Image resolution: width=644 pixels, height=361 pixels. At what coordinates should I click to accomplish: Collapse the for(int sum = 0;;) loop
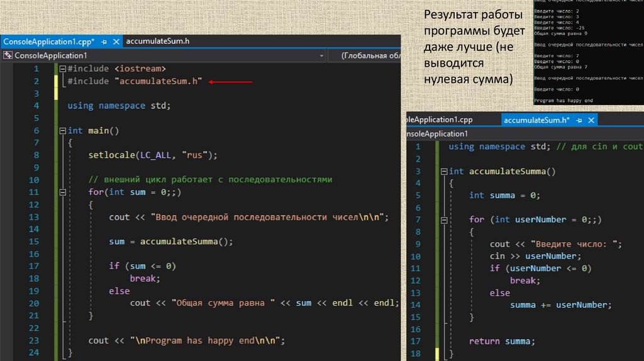pos(62,192)
